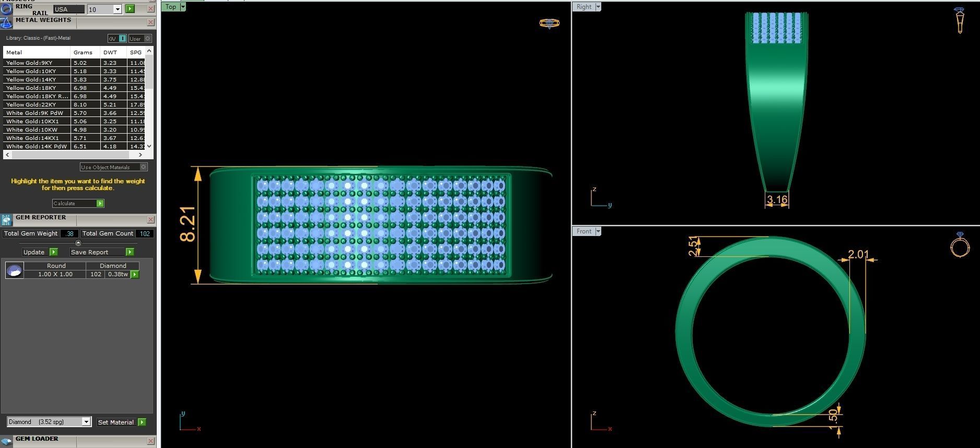The image size is (980, 448).
Task: Select the White Gold:14K PdW row
Action: [74, 146]
